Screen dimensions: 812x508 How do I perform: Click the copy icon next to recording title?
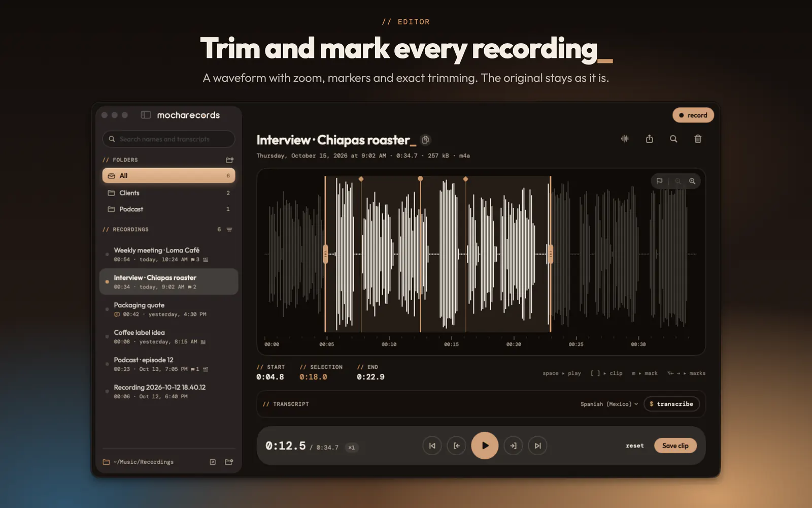pos(426,140)
